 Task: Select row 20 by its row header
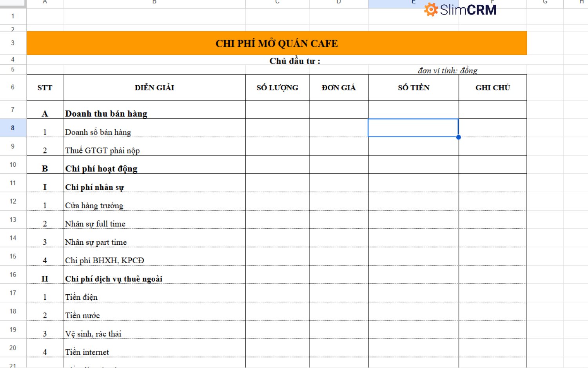(x=13, y=348)
